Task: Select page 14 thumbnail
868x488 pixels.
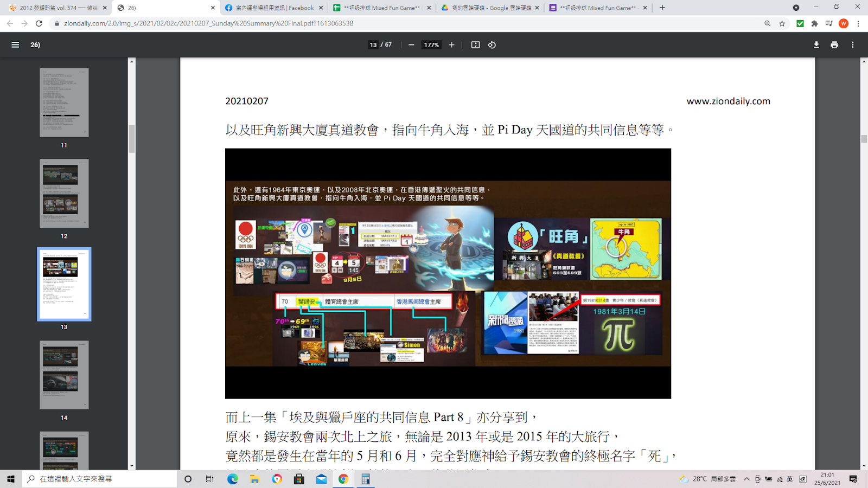Action: click(x=64, y=375)
